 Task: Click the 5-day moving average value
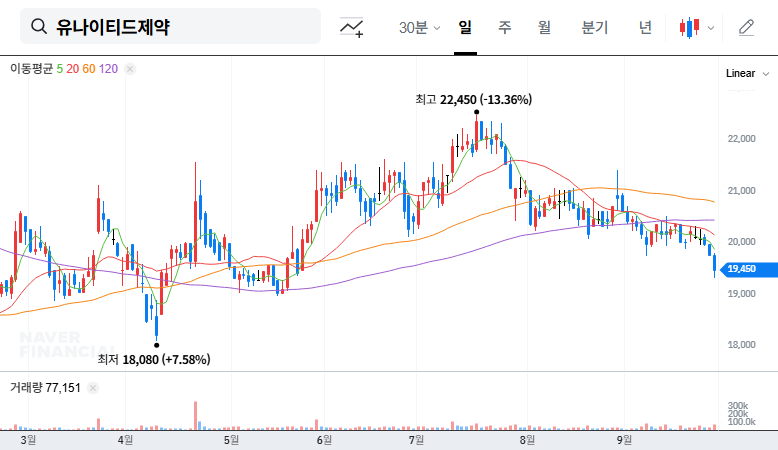[60, 69]
